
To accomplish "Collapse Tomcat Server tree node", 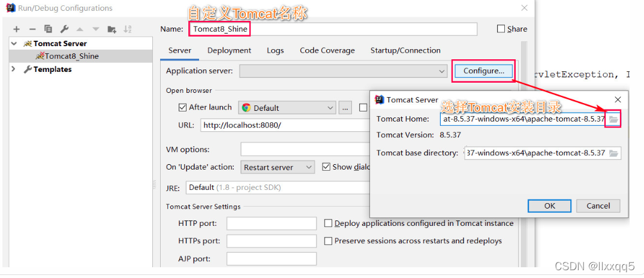I will 14,44.
